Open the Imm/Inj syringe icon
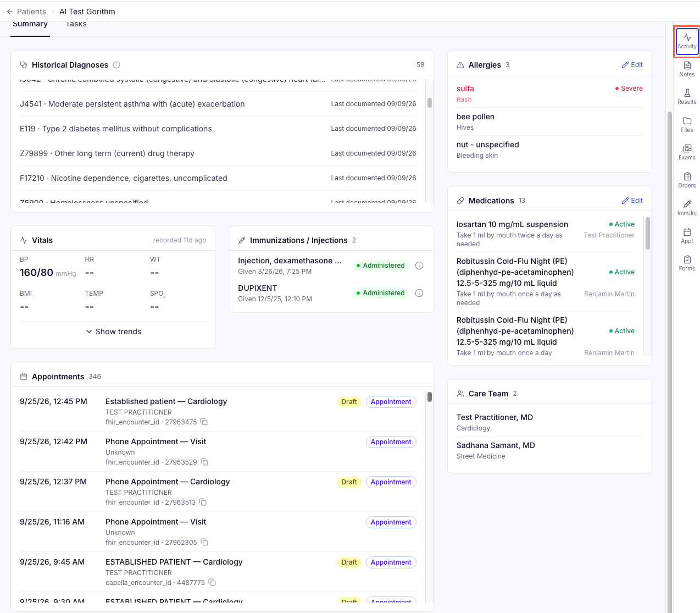 click(687, 208)
